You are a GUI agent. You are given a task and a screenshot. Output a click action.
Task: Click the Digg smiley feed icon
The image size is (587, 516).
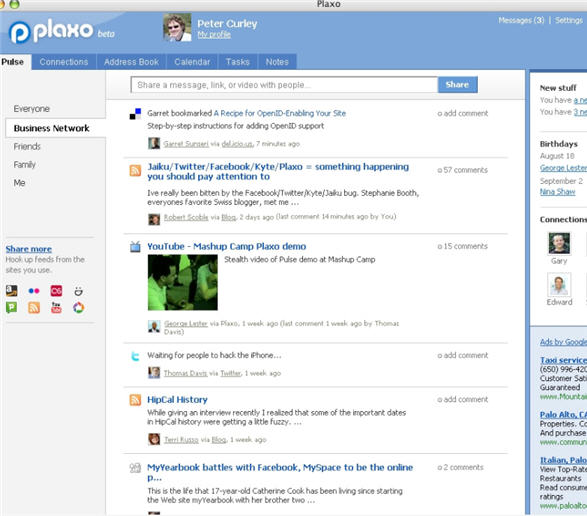click(x=78, y=291)
